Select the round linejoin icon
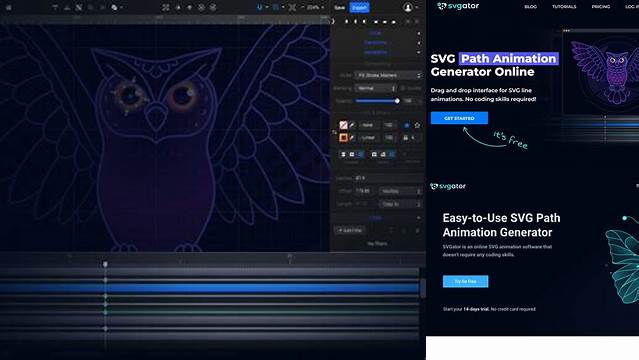639x360 pixels. [383, 154]
